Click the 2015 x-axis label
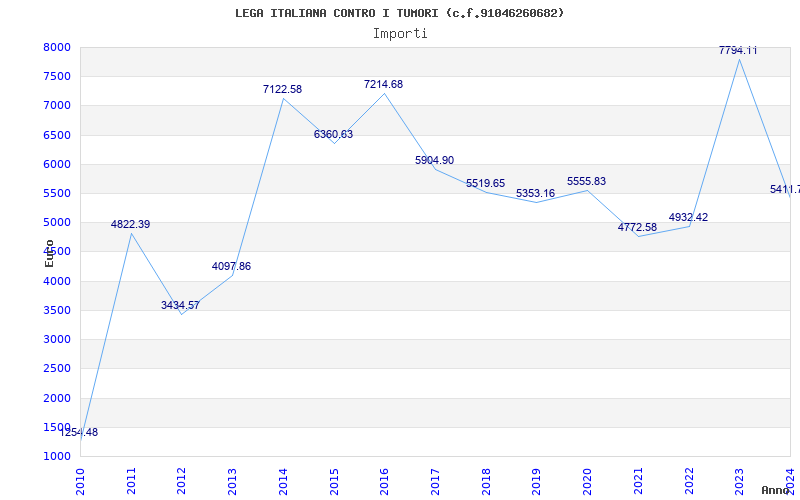Image resolution: width=800 pixels, height=500 pixels. tap(334, 482)
